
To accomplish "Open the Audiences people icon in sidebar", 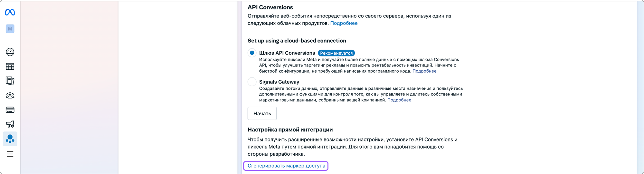I will click(x=10, y=96).
